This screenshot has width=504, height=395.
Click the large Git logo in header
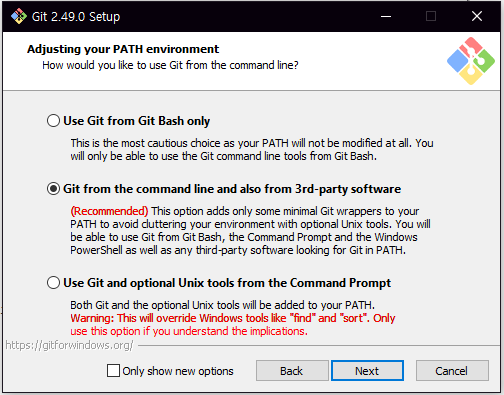(471, 61)
